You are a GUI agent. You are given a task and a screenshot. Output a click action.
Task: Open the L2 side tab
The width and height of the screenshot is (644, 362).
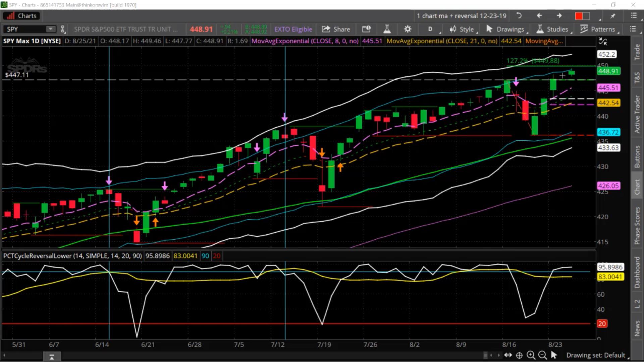[637, 304]
